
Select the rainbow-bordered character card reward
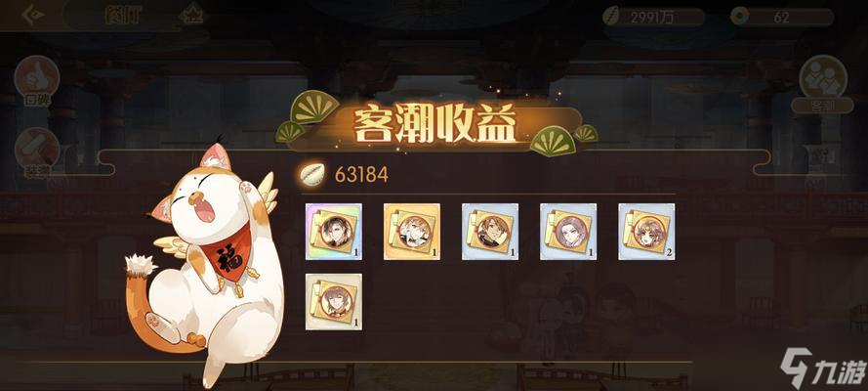[334, 232]
